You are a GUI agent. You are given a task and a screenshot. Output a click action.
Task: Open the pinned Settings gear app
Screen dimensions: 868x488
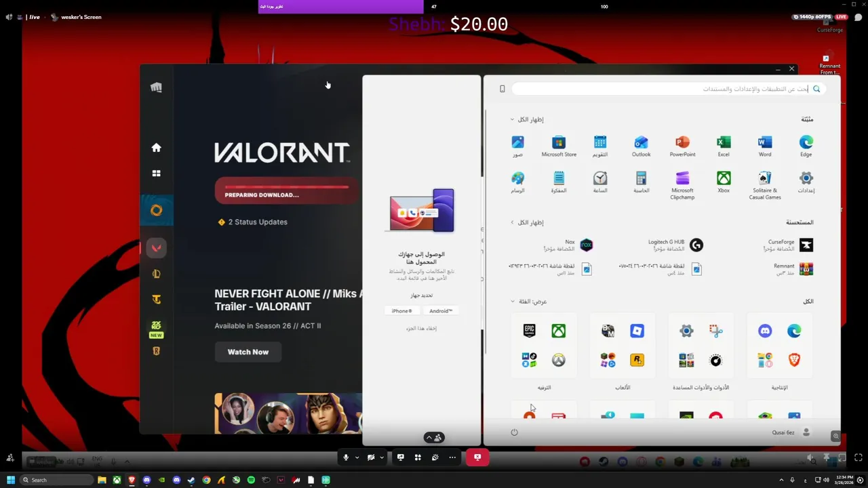tap(806, 182)
